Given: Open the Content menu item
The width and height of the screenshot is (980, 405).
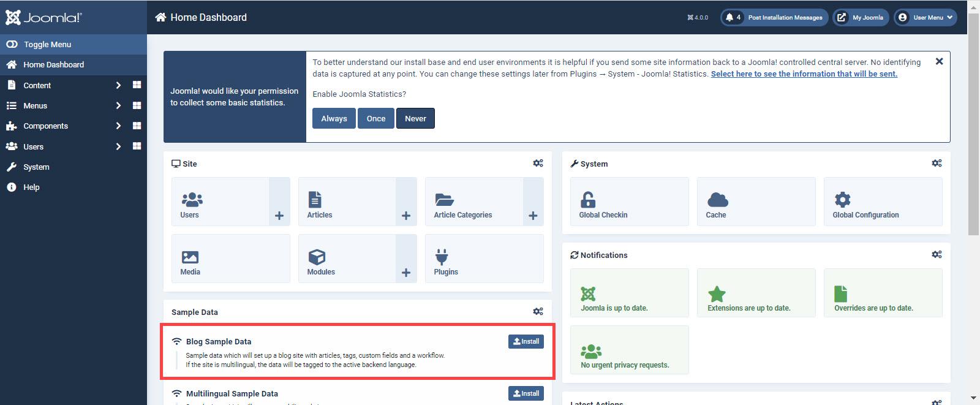Looking at the screenshot, I should point(37,85).
